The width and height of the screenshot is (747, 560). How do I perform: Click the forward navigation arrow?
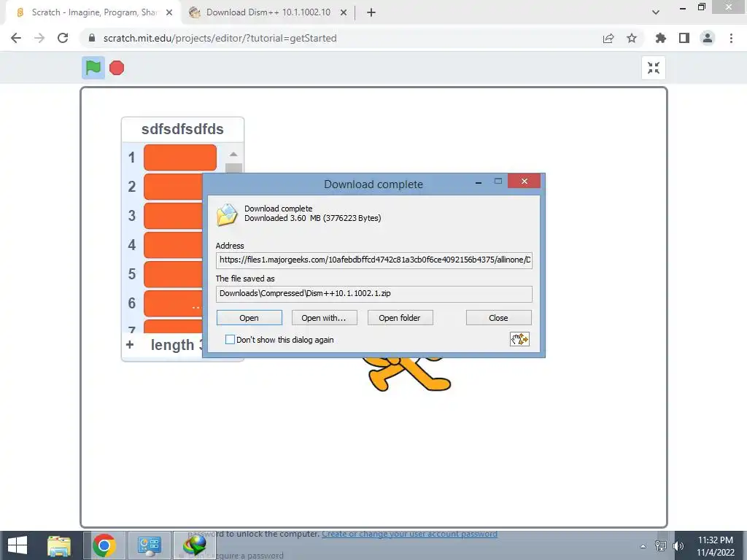[x=39, y=38]
